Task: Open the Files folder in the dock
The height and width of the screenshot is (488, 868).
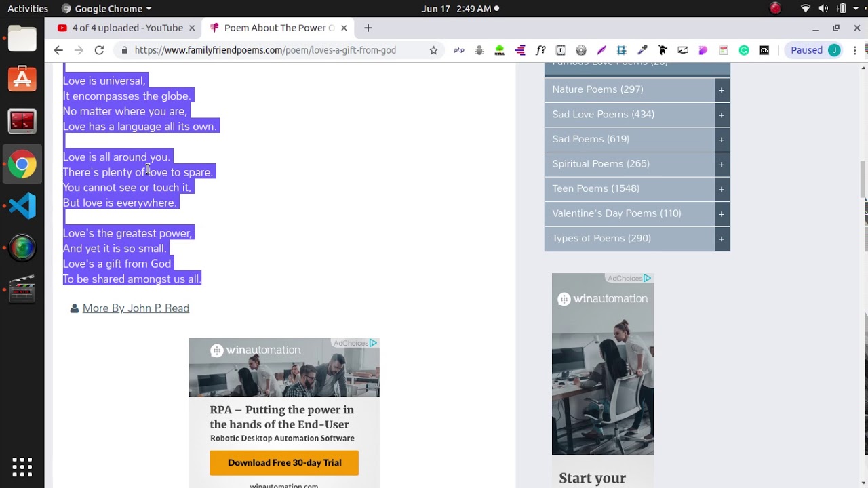Action: coord(22,39)
